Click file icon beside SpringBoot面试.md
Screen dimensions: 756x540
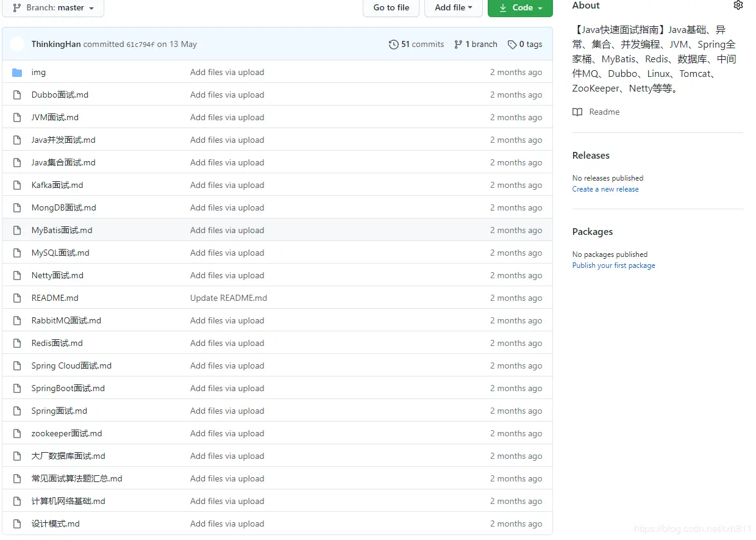click(17, 389)
